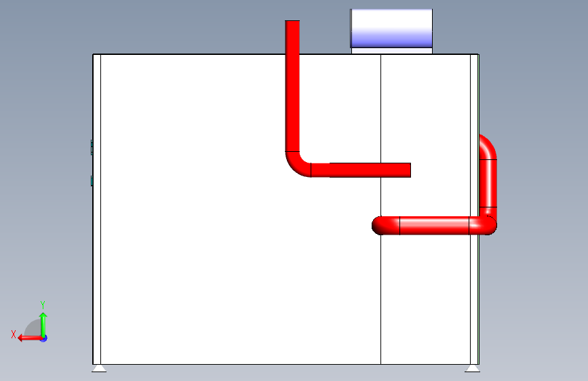Pick the curved elbow of the L-shaped pipe
The image size is (588, 381).
coord(297,165)
